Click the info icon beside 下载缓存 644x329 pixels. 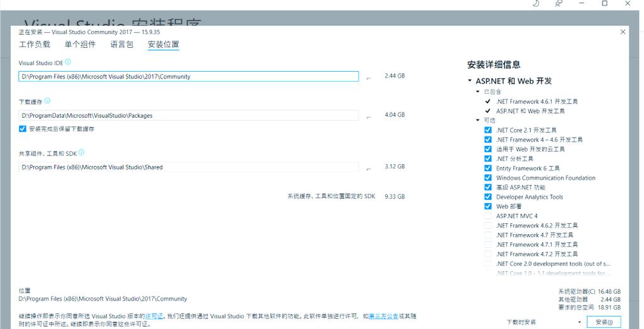click(x=47, y=101)
